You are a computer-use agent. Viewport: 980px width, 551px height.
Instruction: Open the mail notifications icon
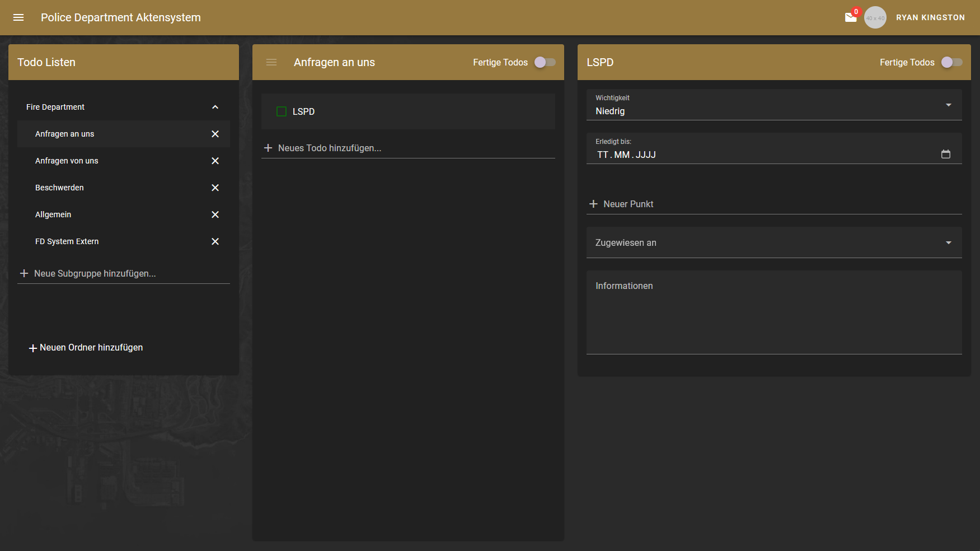[x=851, y=17]
